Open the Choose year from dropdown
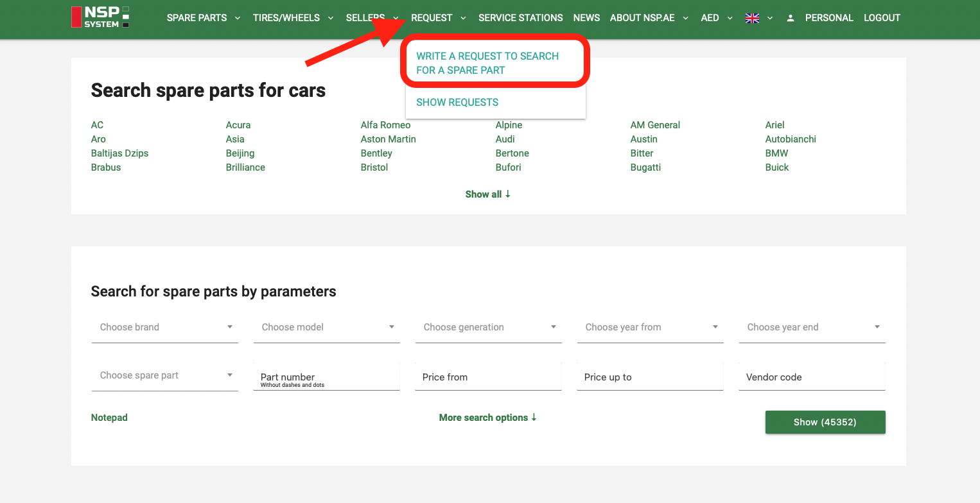980x503 pixels. [x=650, y=327]
